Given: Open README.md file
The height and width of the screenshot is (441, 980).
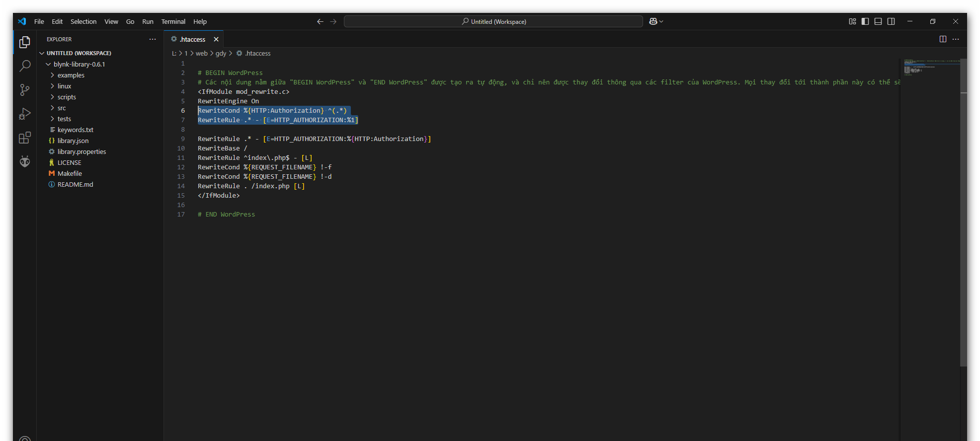Looking at the screenshot, I should 100,184.
